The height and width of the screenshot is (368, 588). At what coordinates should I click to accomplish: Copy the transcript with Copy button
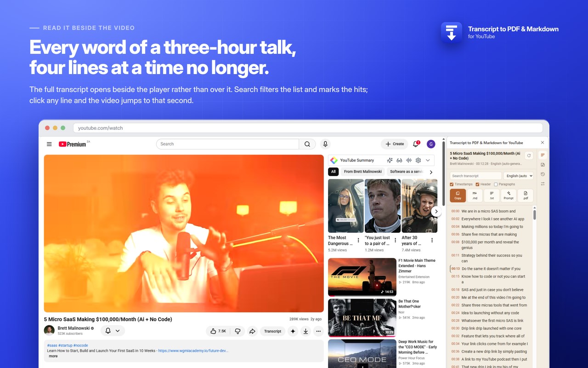pos(458,195)
